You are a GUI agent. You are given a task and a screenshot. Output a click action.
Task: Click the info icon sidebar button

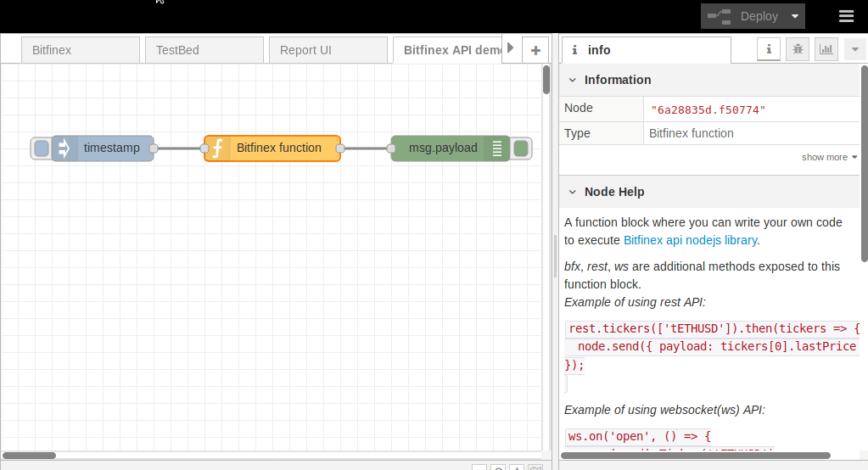tap(769, 50)
